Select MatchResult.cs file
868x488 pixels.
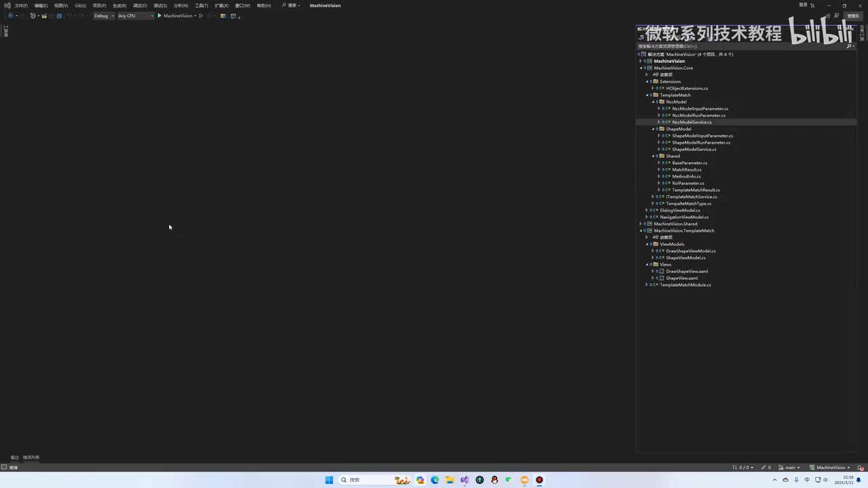pos(687,169)
